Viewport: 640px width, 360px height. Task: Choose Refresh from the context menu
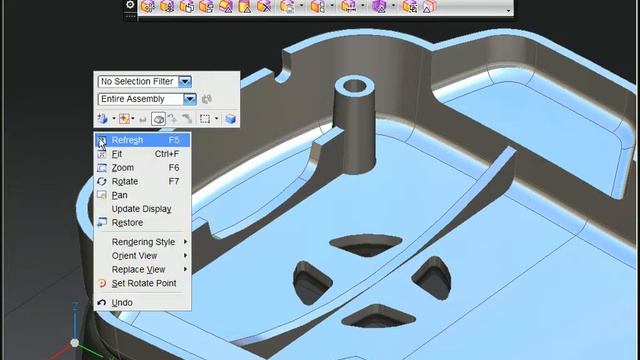[x=142, y=140]
